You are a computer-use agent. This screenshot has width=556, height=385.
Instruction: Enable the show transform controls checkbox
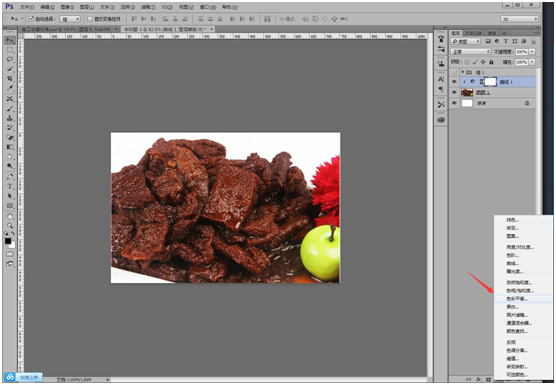[x=90, y=19]
